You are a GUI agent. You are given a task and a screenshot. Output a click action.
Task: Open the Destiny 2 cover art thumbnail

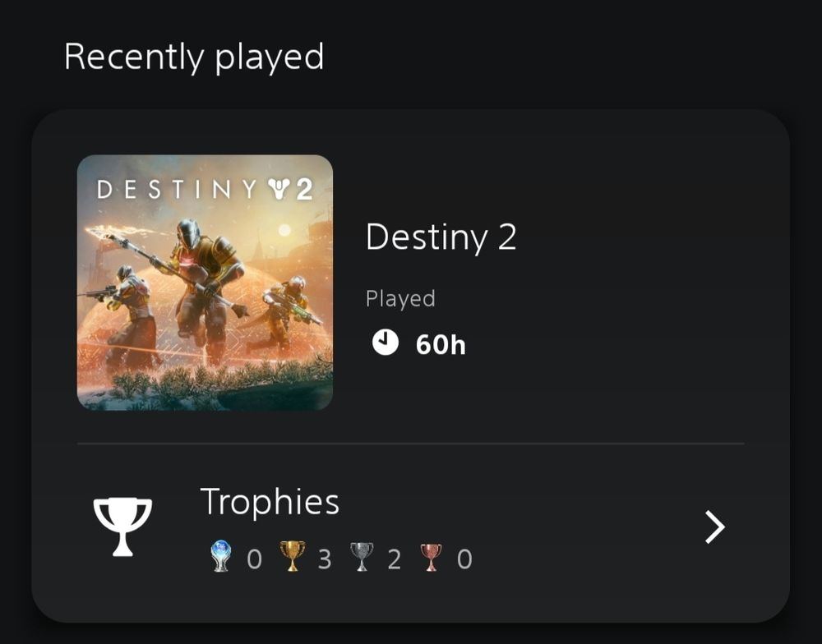point(205,283)
